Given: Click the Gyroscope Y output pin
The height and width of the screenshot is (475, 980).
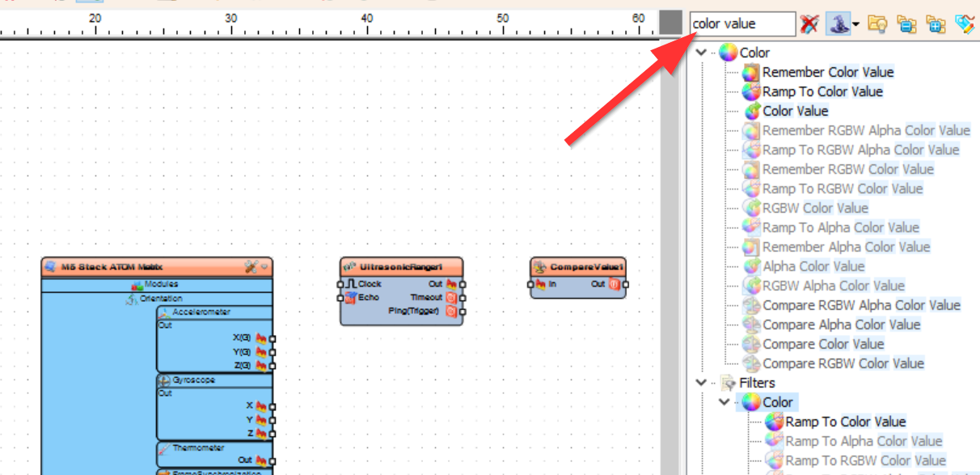Looking at the screenshot, I should [272, 420].
